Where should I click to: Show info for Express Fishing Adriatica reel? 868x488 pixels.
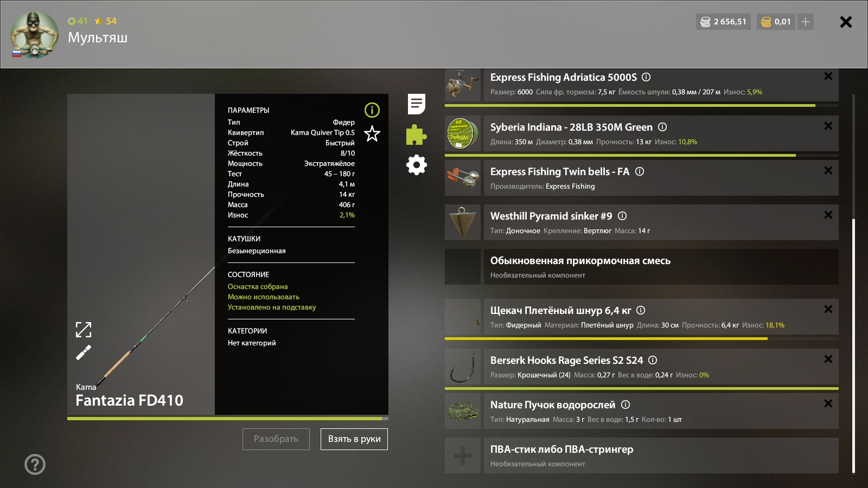(646, 77)
